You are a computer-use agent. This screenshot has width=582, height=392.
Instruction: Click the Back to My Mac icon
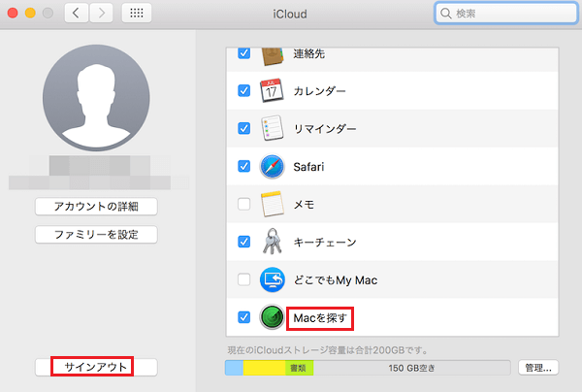pyautogui.click(x=272, y=279)
